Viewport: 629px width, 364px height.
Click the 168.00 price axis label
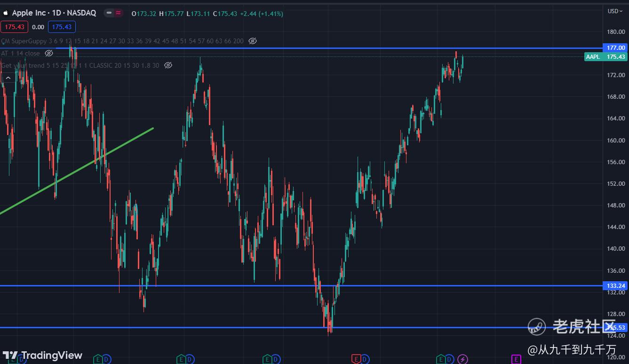pyautogui.click(x=616, y=97)
